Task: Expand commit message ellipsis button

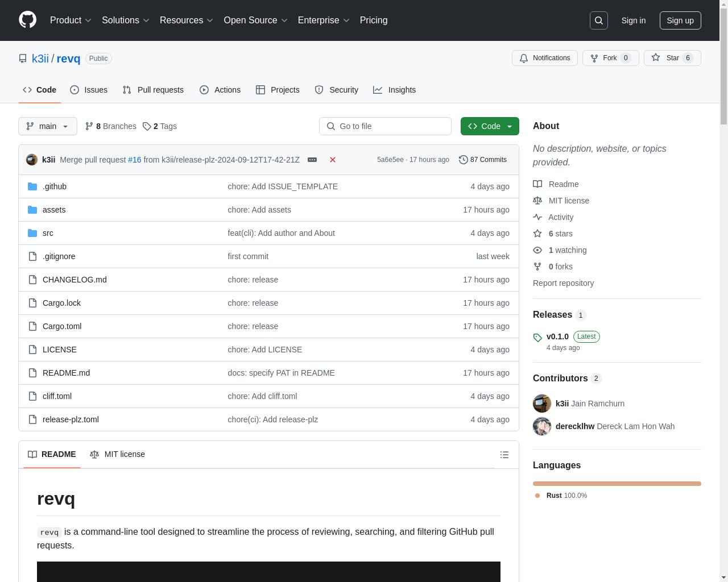Action: (x=312, y=160)
